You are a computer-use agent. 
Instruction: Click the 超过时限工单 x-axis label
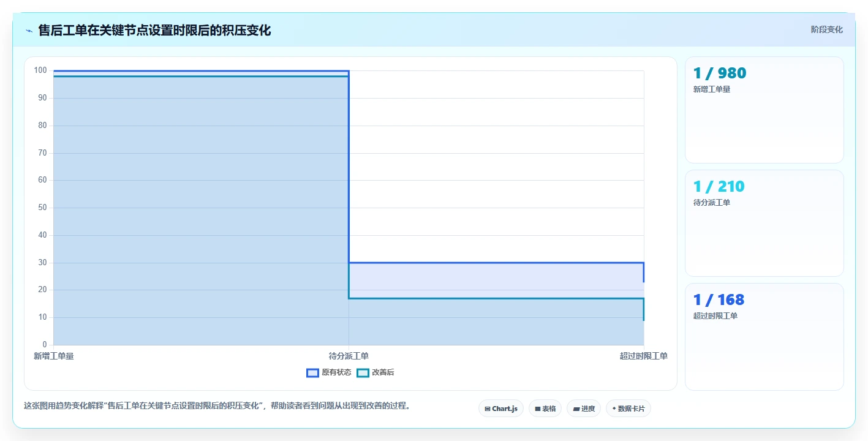point(643,356)
